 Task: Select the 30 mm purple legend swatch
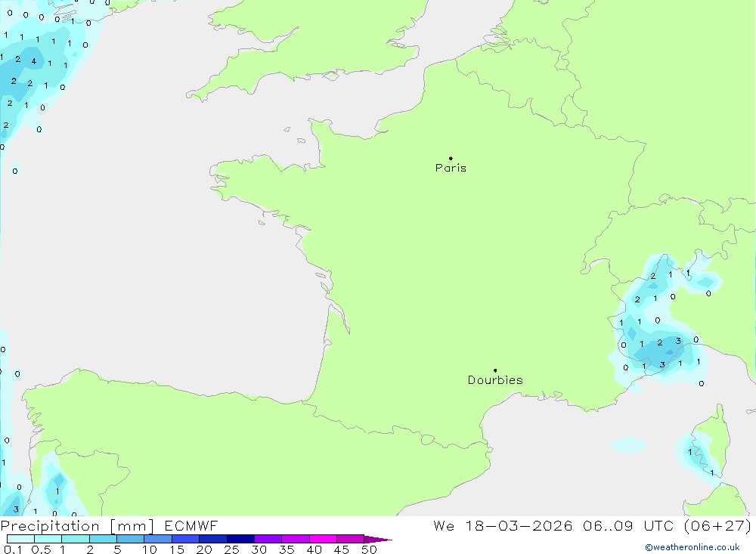click(x=268, y=539)
